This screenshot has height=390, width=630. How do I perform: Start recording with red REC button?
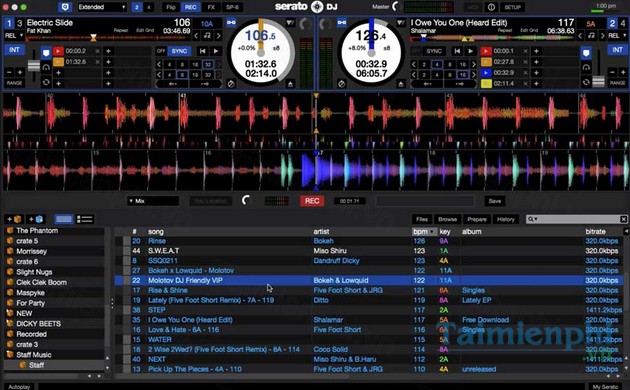click(312, 201)
